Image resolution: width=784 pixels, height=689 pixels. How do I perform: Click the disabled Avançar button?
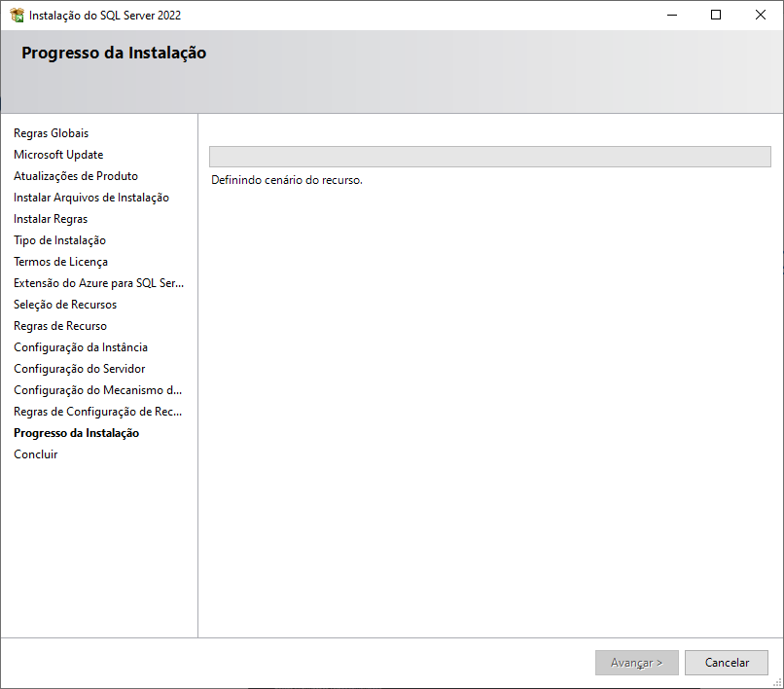coord(636,663)
